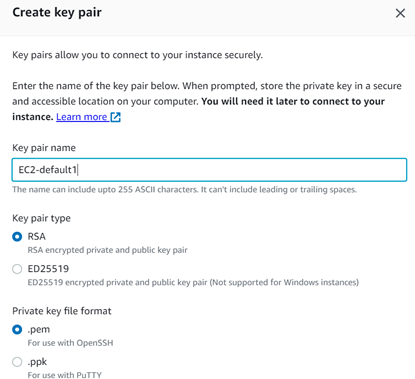
Task: Click the 'For use with PuTTY' description
Action: (x=65, y=375)
